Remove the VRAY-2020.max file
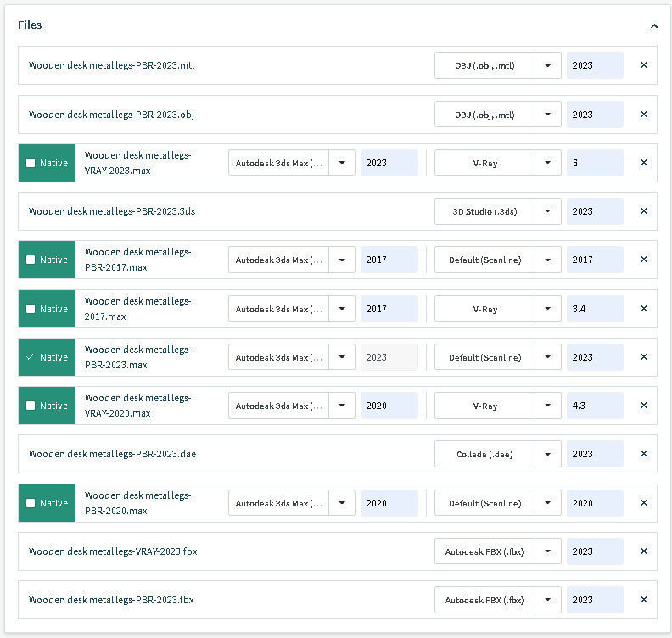The width and height of the screenshot is (672, 638). tap(643, 406)
